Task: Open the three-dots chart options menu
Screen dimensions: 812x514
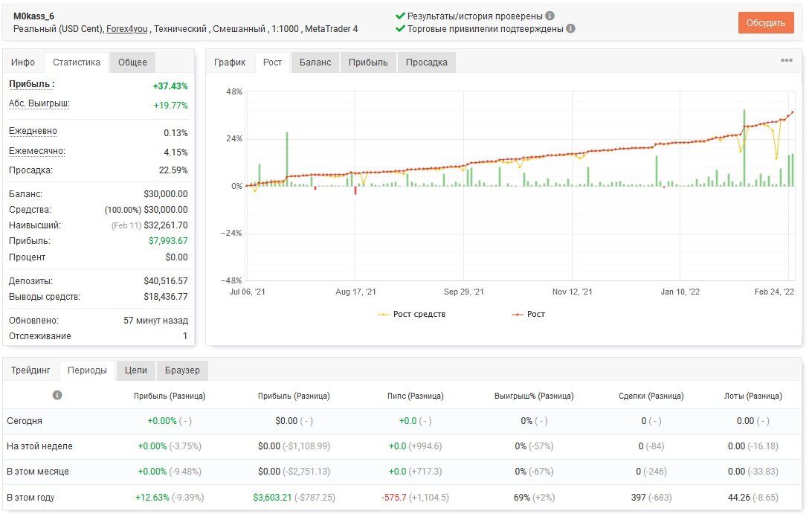Action: 787,60
